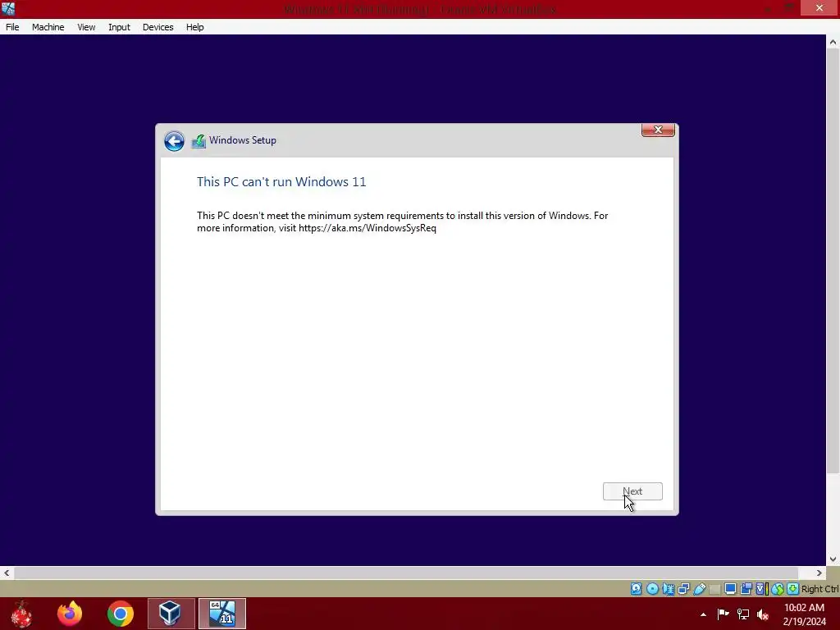Click the network tray icon

tap(743, 614)
